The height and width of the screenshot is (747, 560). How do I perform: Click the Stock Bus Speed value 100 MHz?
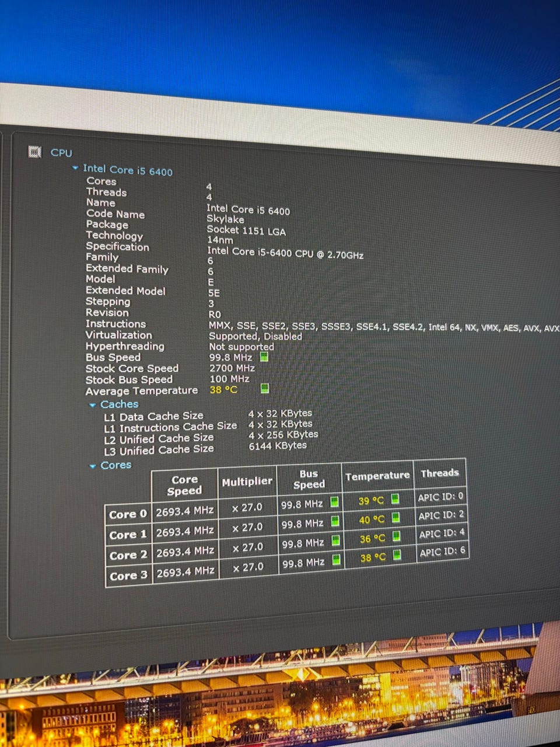[229, 379]
